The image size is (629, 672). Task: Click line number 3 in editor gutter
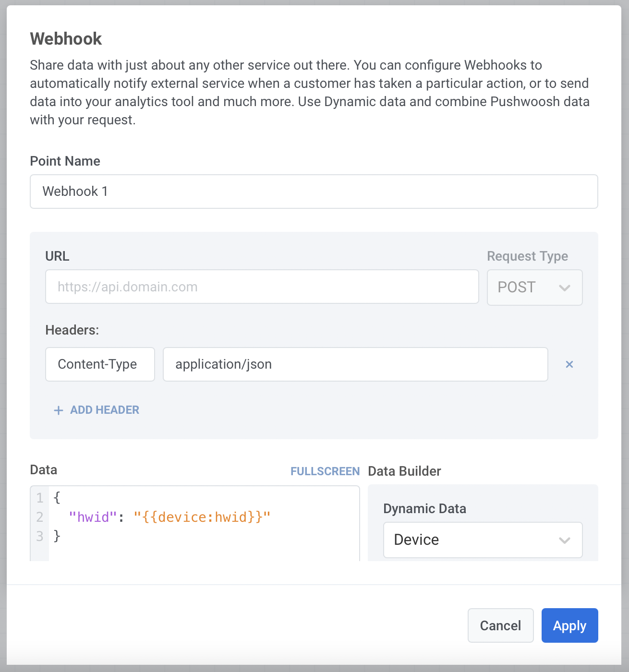40,536
